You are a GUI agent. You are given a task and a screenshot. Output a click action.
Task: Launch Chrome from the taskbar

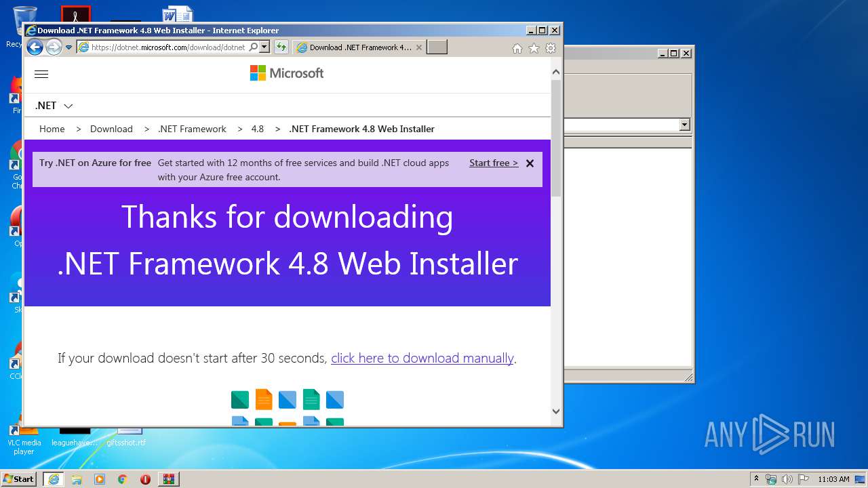(123, 479)
